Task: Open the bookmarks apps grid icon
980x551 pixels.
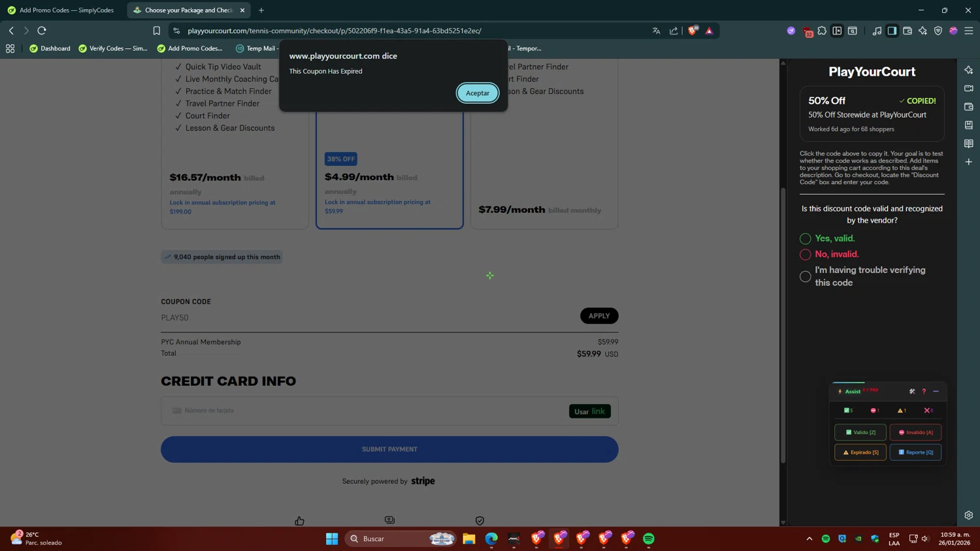Action: point(10,48)
